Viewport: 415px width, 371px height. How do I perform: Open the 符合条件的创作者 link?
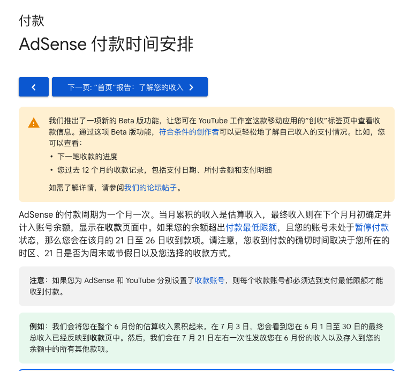click(x=189, y=132)
